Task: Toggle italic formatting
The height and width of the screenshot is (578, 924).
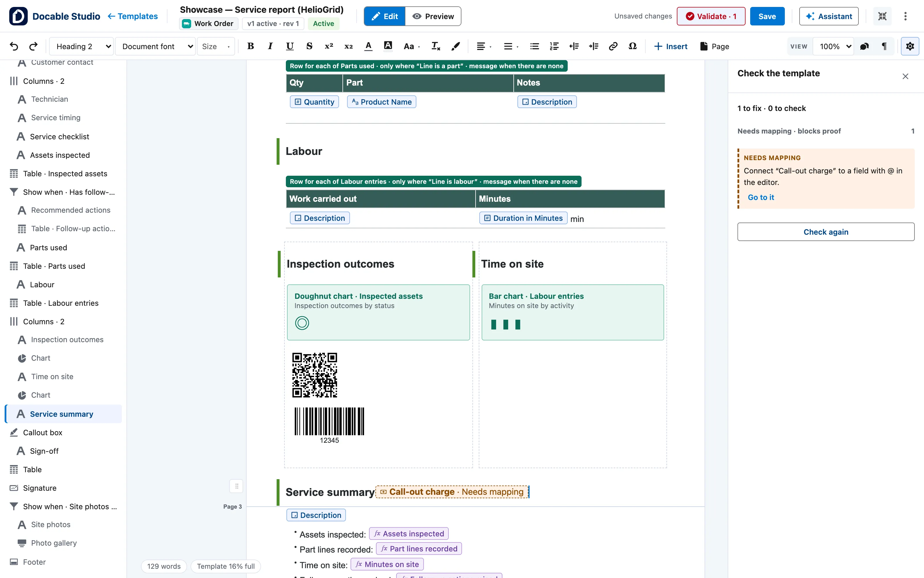Action: (x=270, y=46)
